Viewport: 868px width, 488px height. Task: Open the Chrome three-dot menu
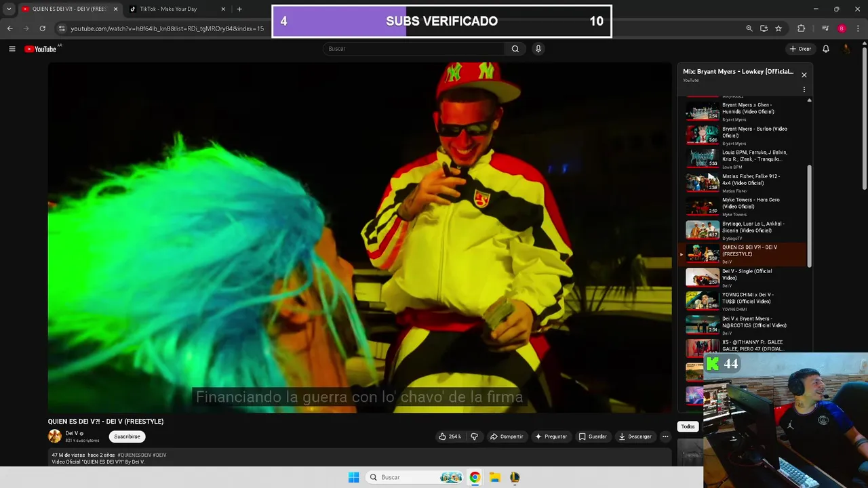pos(859,28)
